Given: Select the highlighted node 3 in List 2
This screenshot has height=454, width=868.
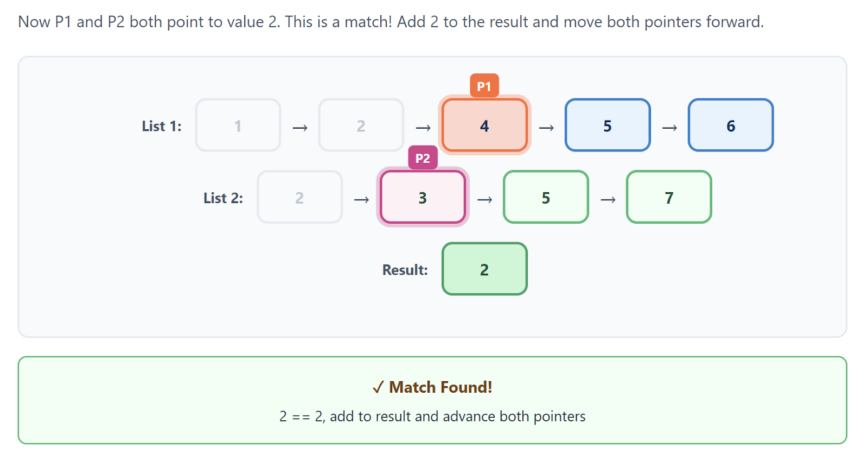Looking at the screenshot, I should pos(423,197).
